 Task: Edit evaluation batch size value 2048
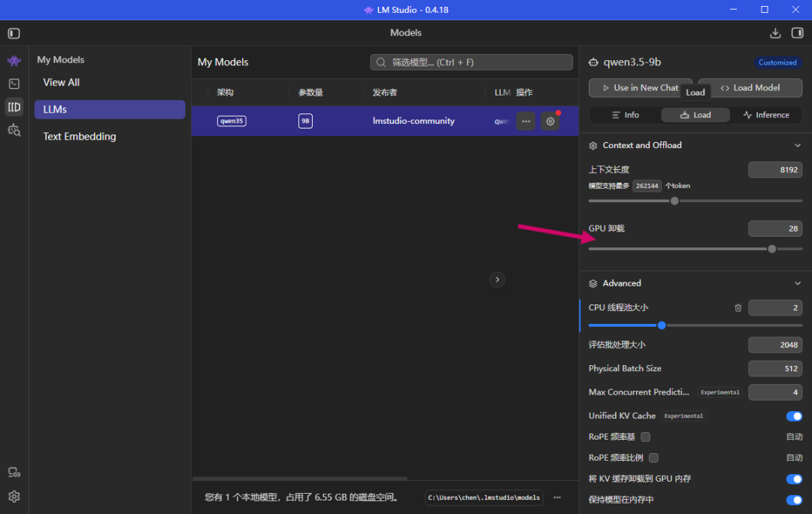click(775, 345)
